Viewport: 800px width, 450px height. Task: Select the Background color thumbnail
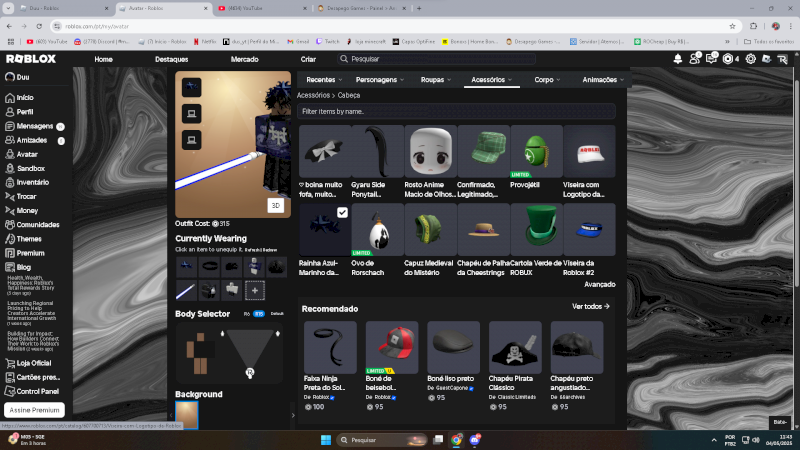187,413
